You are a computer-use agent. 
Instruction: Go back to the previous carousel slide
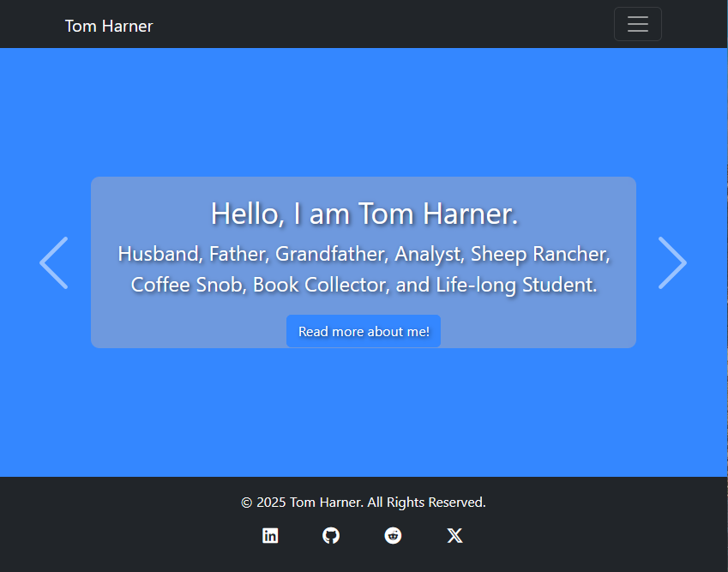coord(54,262)
